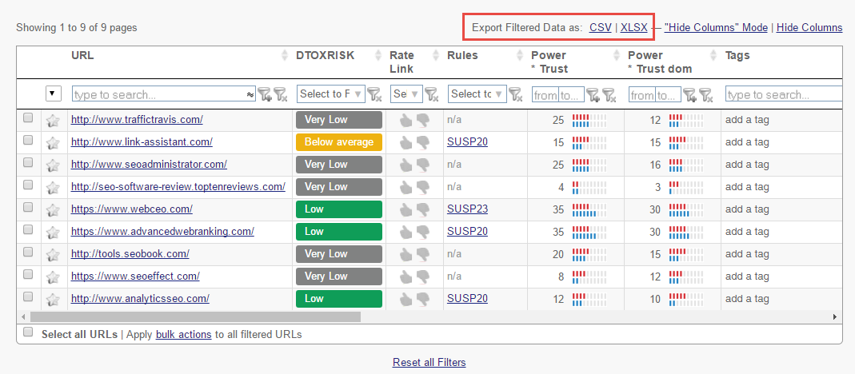Image resolution: width=855 pixels, height=374 pixels.
Task: Sort by the DTOXRISK column arrows
Action: 378,55
